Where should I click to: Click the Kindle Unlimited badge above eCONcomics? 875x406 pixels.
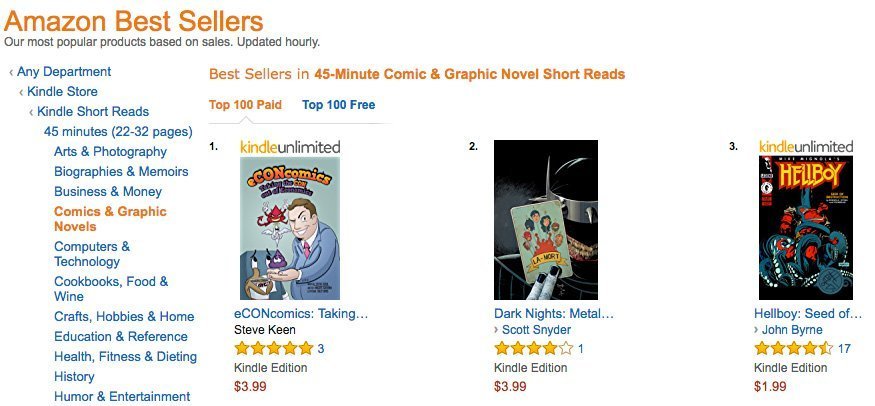click(290, 147)
